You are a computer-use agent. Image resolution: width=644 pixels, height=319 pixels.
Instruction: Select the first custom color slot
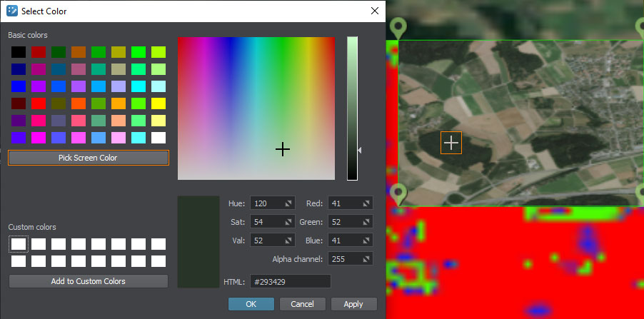pyautogui.click(x=19, y=244)
